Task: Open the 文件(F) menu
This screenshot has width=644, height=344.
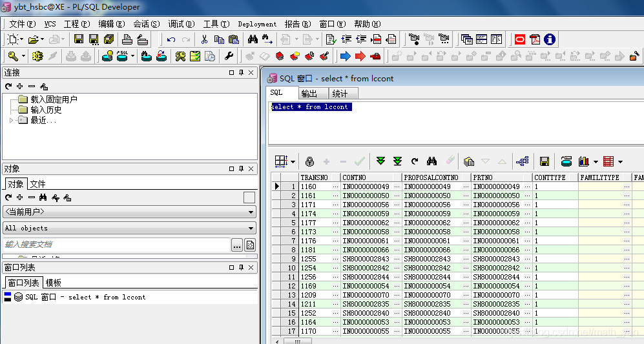Action: point(22,24)
